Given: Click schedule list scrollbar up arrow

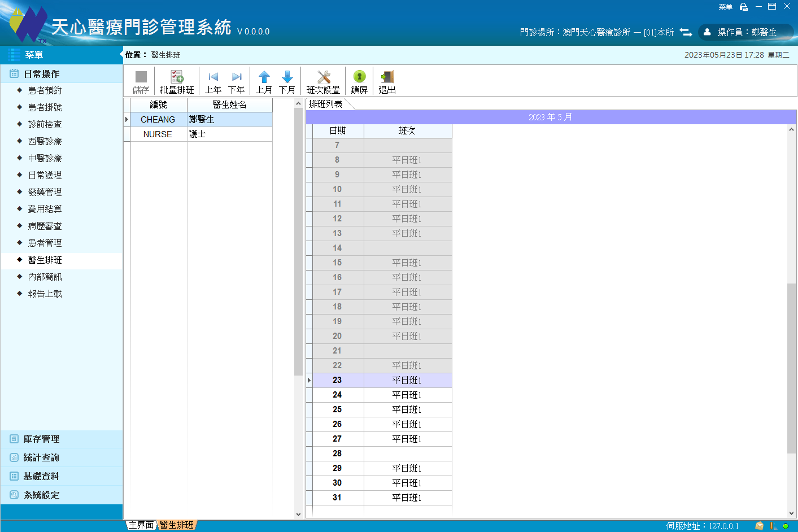Looking at the screenshot, I should coord(791,129).
